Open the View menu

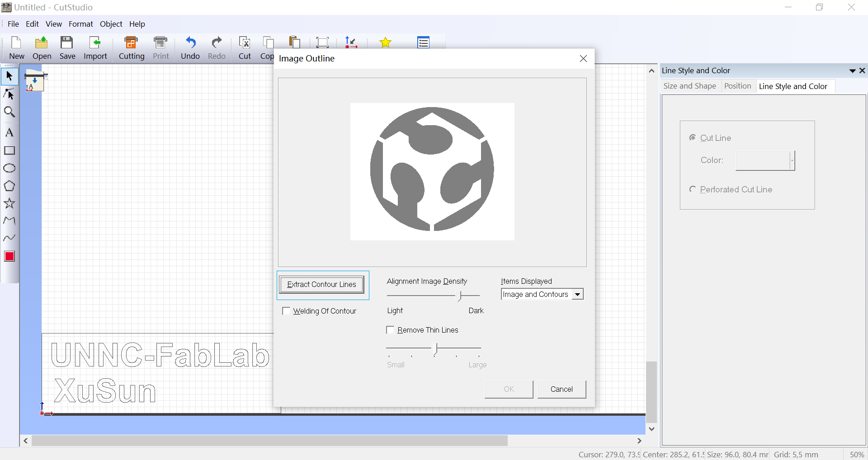coord(54,24)
